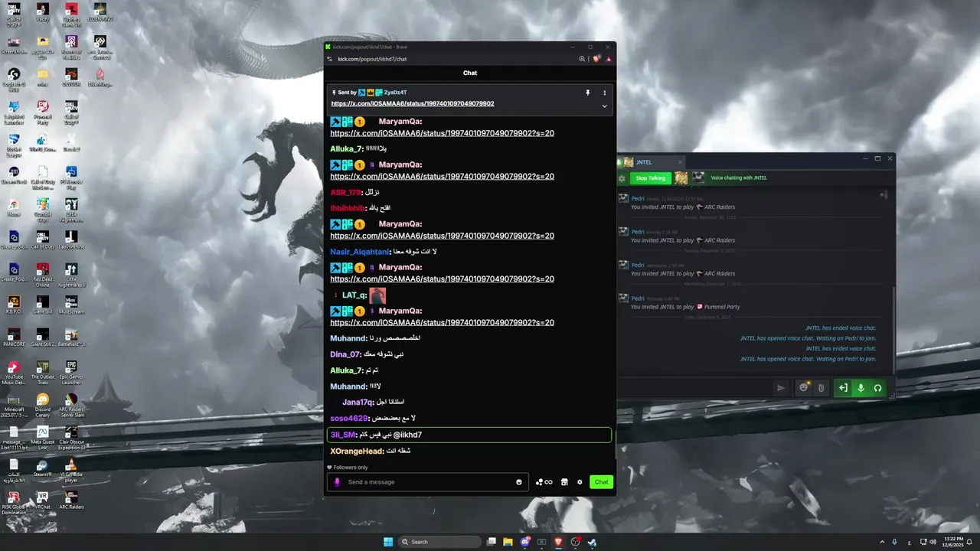Toggle headphones output in Steam voice chat
980x551 pixels.
877,388
